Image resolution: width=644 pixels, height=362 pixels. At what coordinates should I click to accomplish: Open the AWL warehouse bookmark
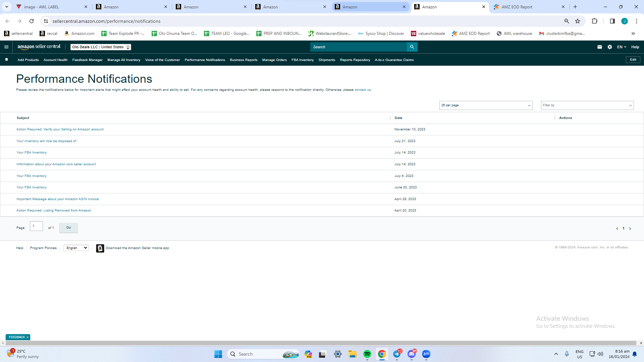514,34
